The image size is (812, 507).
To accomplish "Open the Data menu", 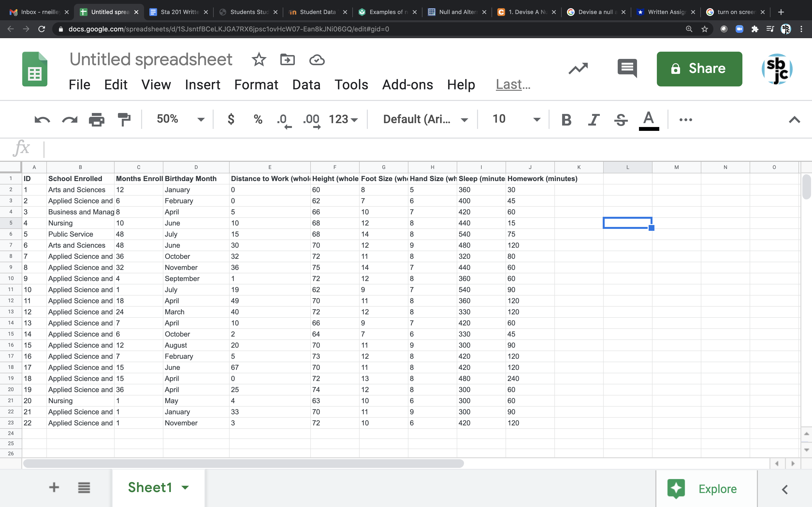I will (x=306, y=85).
